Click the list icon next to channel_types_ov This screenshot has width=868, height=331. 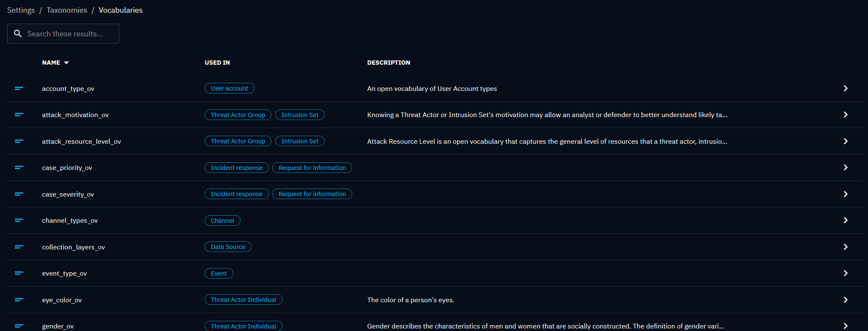tap(19, 220)
